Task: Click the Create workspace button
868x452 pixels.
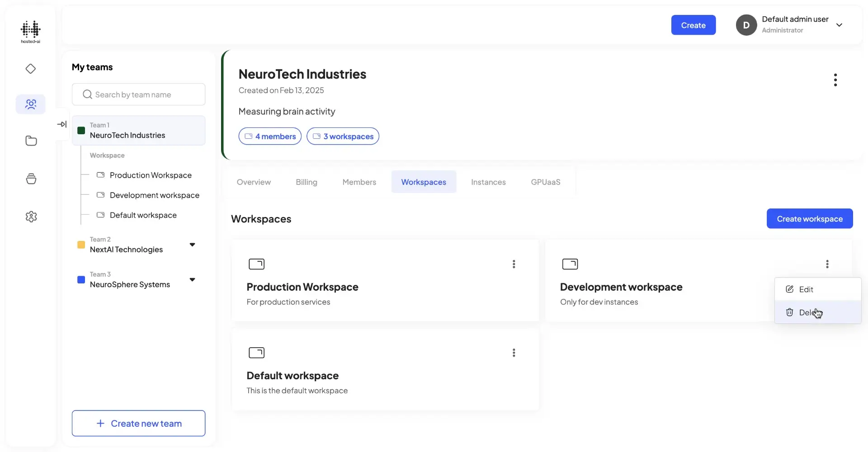Action: pyautogui.click(x=809, y=218)
